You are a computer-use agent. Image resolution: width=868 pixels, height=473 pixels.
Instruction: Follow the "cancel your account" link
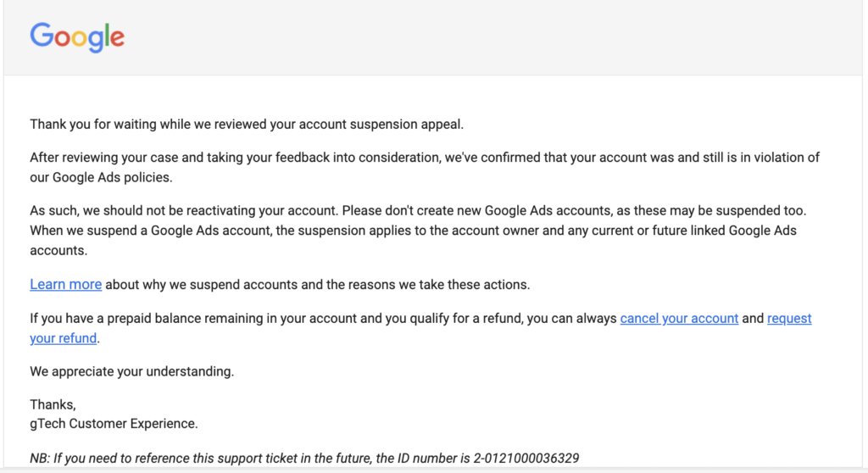[679, 319]
